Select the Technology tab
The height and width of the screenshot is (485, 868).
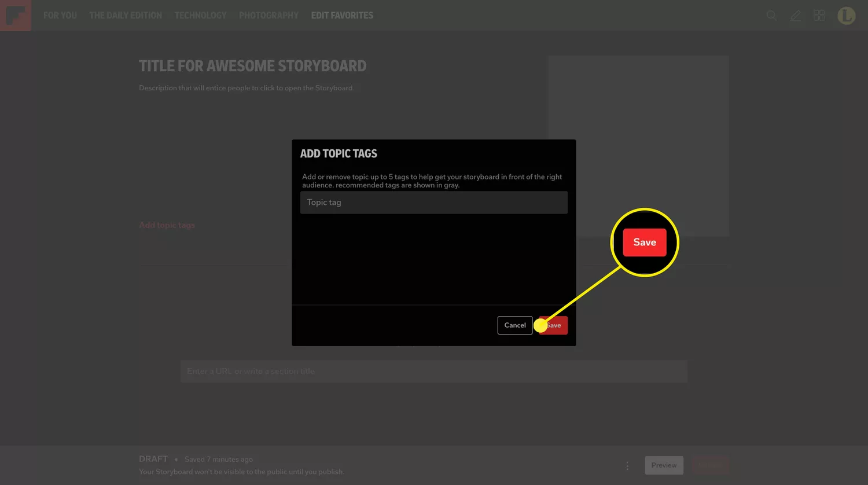click(x=200, y=16)
